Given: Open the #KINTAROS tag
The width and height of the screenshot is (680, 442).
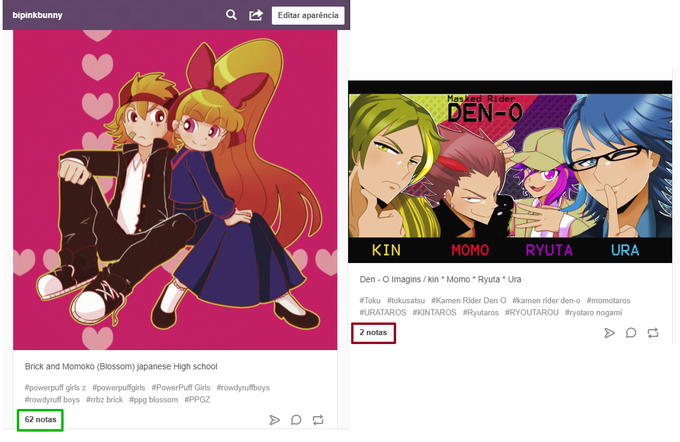Looking at the screenshot, I should pos(435,312).
